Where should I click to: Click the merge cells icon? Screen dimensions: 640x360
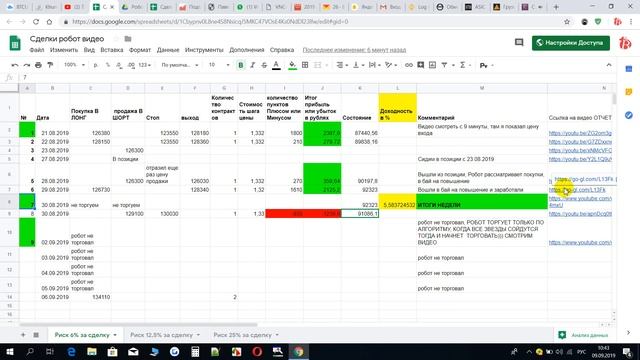[318, 65]
